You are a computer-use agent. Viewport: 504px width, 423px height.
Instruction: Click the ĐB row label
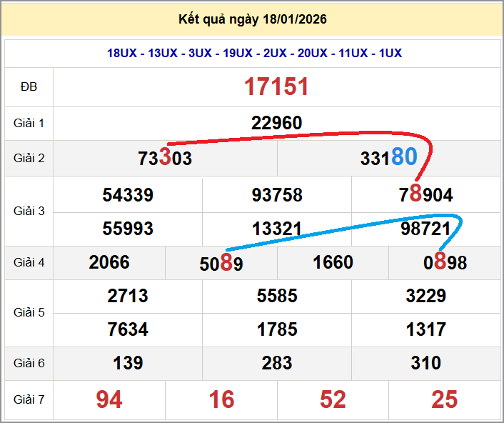coord(29,86)
